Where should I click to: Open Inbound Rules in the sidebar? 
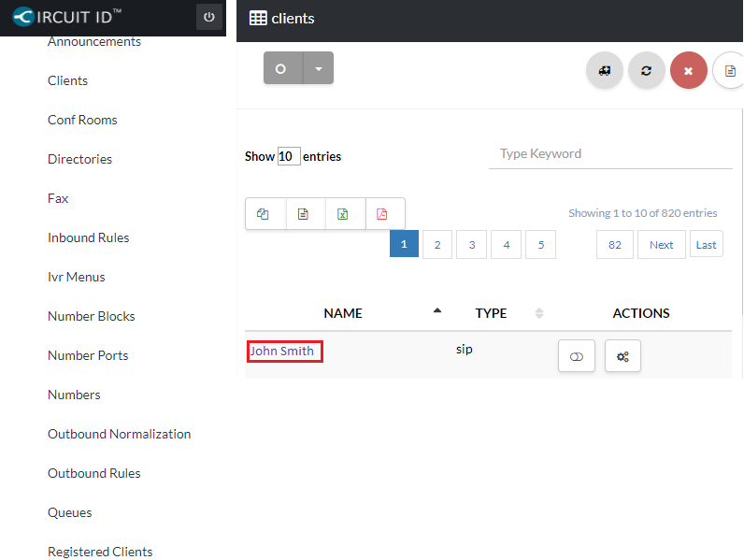tap(89, 237)
